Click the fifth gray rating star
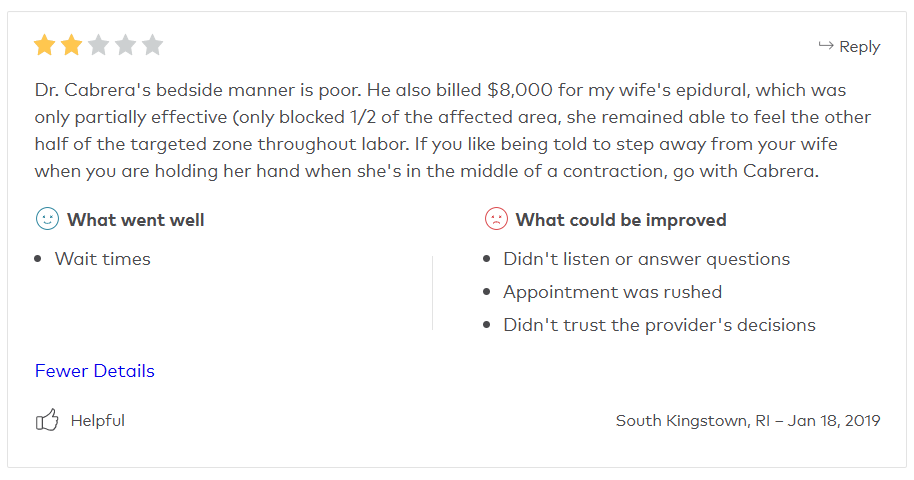The image size is (914, 480). [152, 45]
